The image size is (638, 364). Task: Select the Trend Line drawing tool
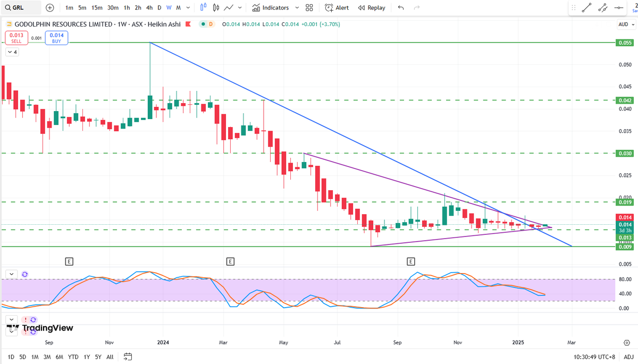pyautogui.click(x=586, y=8)
